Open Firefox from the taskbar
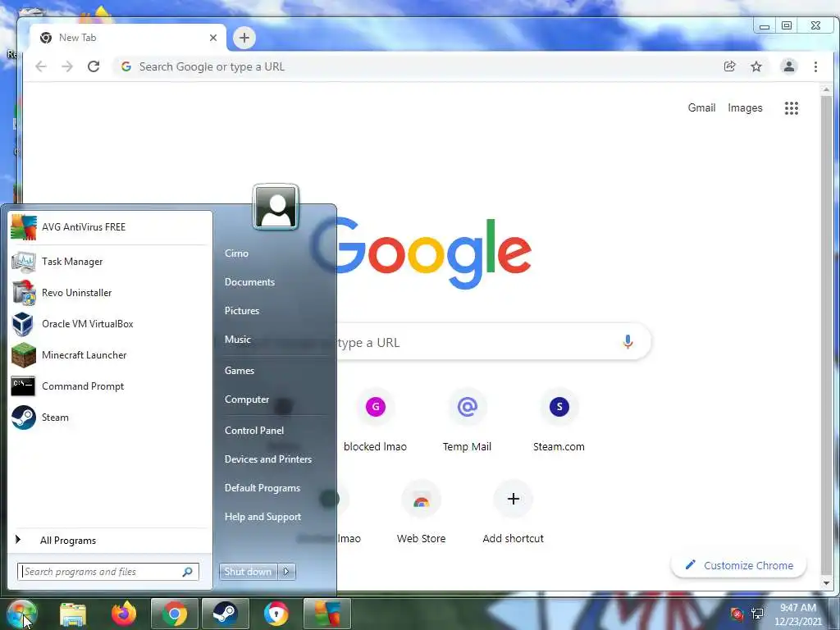840x630 pixels. [124, 614]
